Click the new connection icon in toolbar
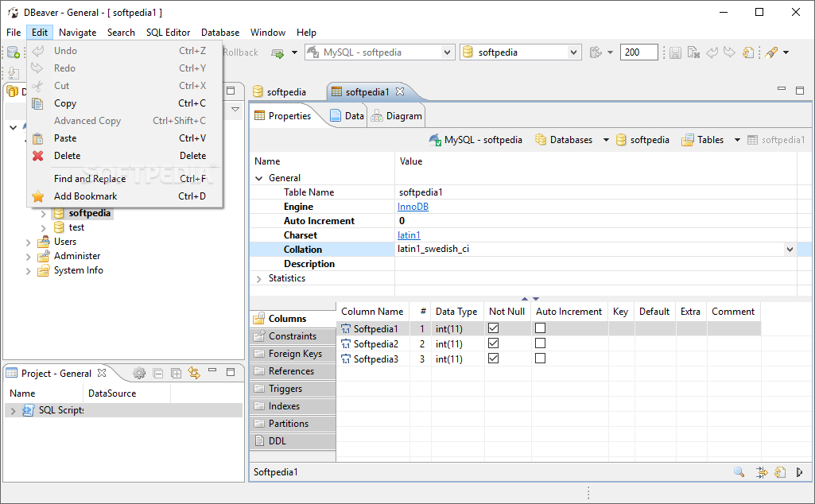Image resolution: width=815 pixels, height=504 pixels. [13, 52]
